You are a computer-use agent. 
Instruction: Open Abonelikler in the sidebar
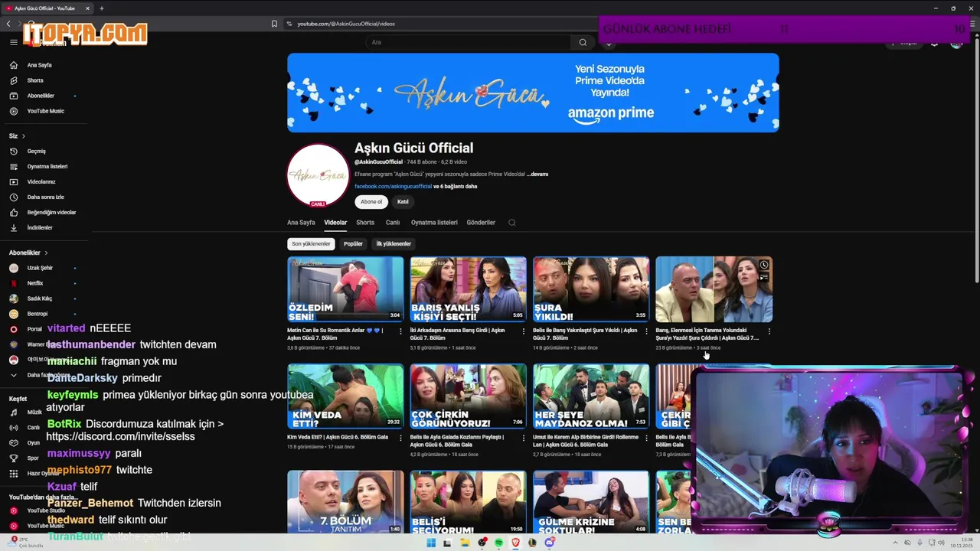[x=41, y=96]
